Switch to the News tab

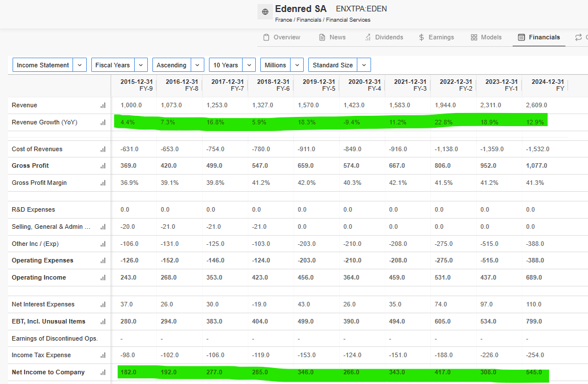tap(332, 37)
